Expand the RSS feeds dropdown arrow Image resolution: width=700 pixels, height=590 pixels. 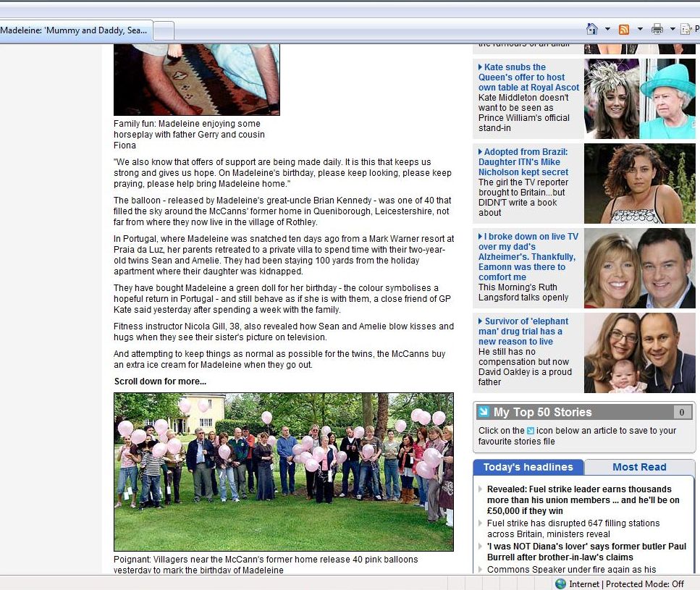(639, 29)
